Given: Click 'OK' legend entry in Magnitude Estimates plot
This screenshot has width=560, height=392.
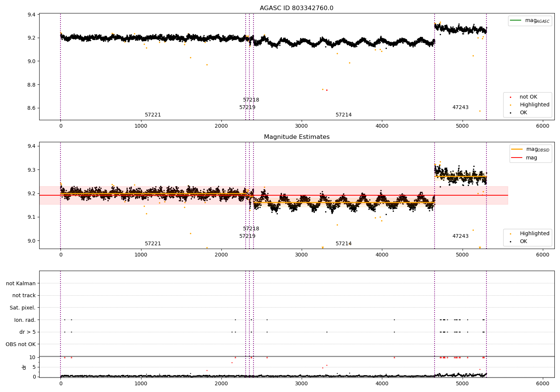Looking at the screenshot, I should point(523,242).
